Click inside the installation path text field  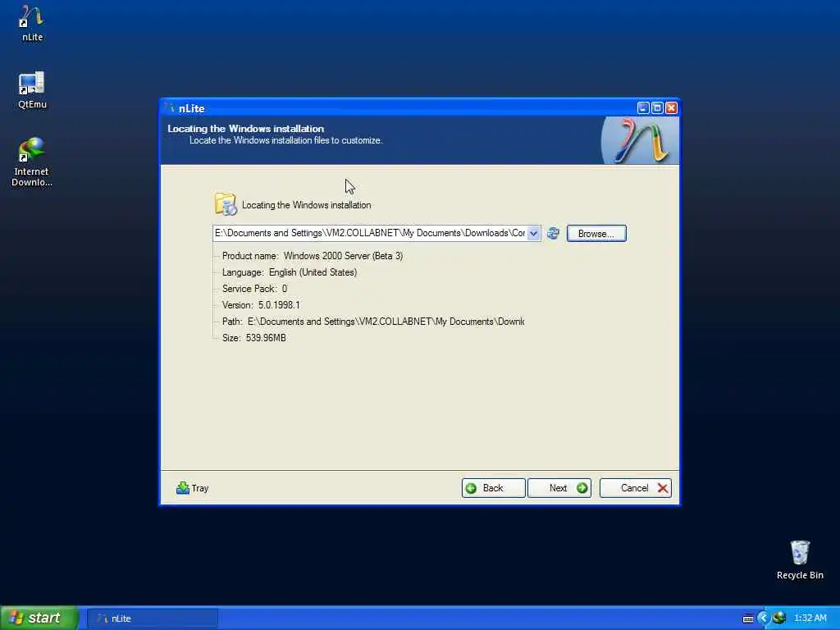coord(370,234)
